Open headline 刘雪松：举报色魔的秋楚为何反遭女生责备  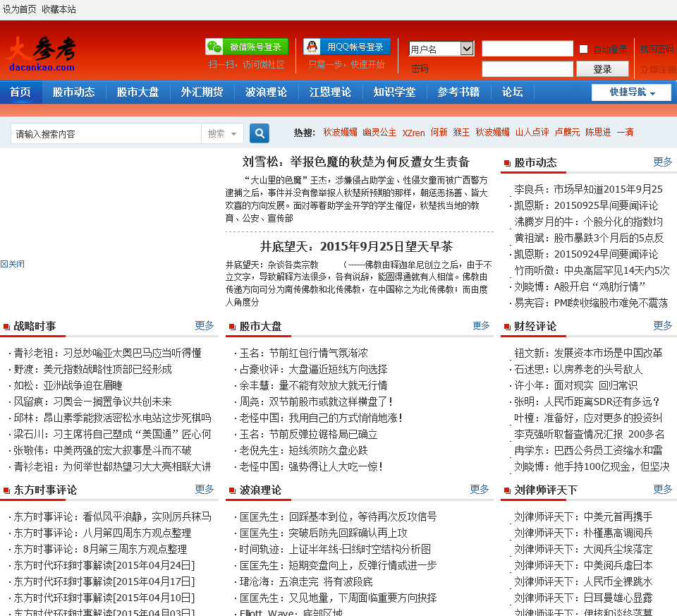click(x=355, y=162)
